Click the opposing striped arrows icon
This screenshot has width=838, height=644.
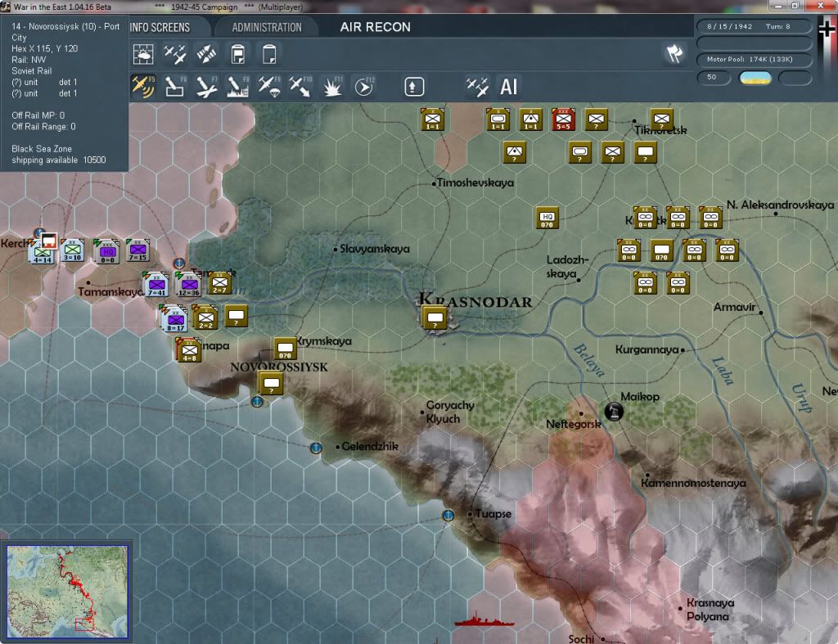[x=206, y=54]
